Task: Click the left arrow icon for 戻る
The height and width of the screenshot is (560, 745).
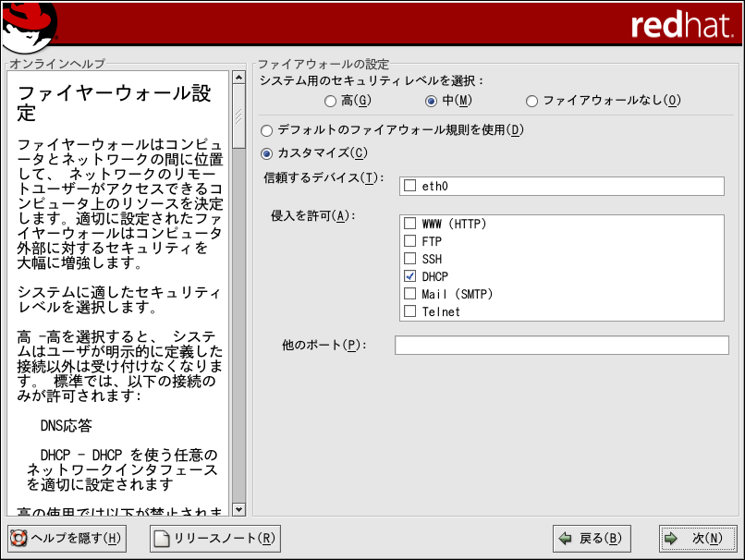Action: click(565, 538)
